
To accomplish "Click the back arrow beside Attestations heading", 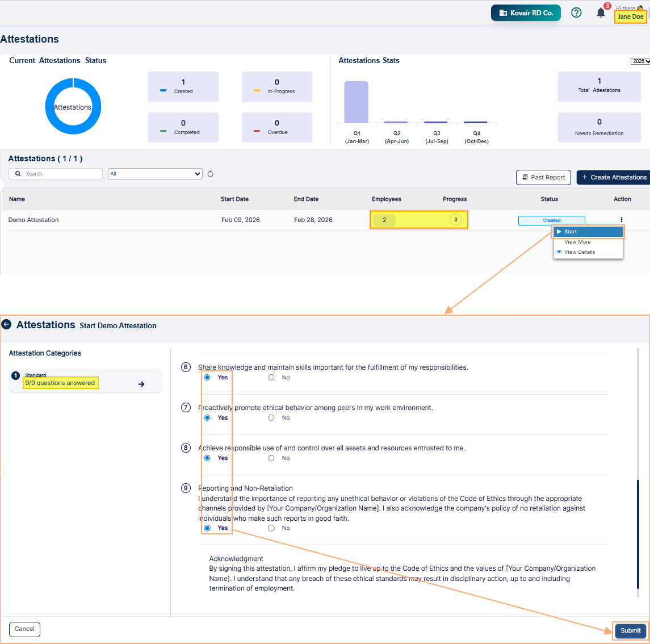I will click(x=7, y=325).
